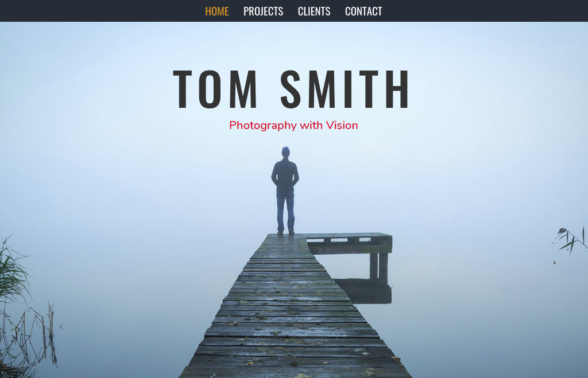The image size is (588, 378).
Task: Select CONTACT in the navigation bar
Action: pyautogui.click(x=363, y=11)
